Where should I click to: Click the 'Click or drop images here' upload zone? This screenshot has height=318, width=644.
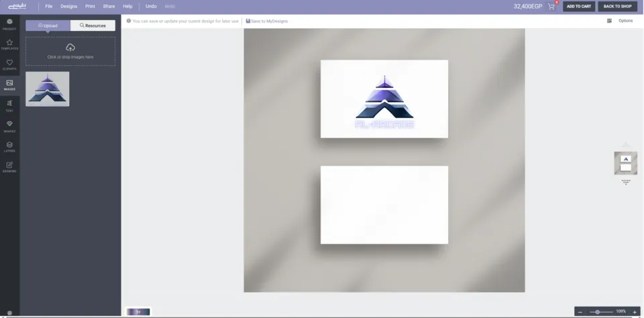[70, 52]
